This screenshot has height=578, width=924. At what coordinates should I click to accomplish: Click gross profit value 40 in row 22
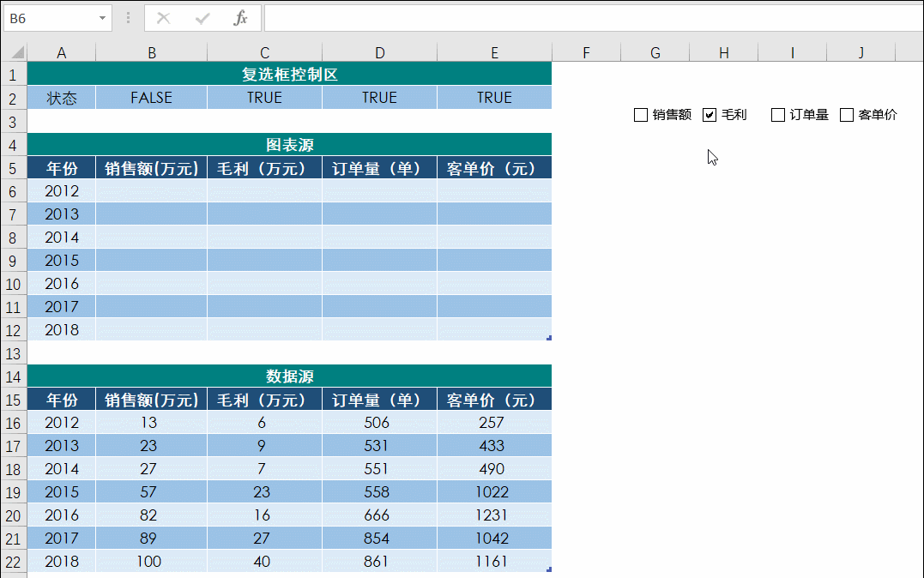coord(264,562)
